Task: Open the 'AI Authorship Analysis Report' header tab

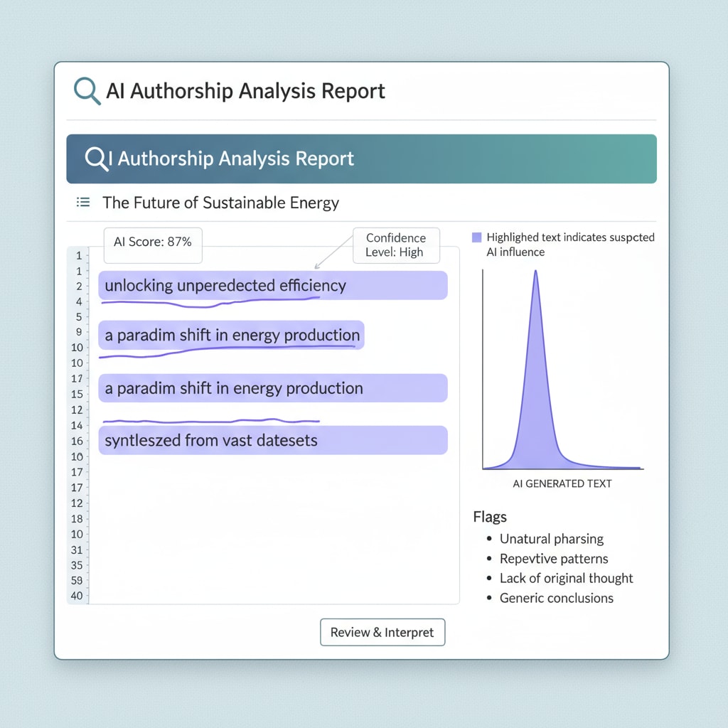Action: coord(247,91)
